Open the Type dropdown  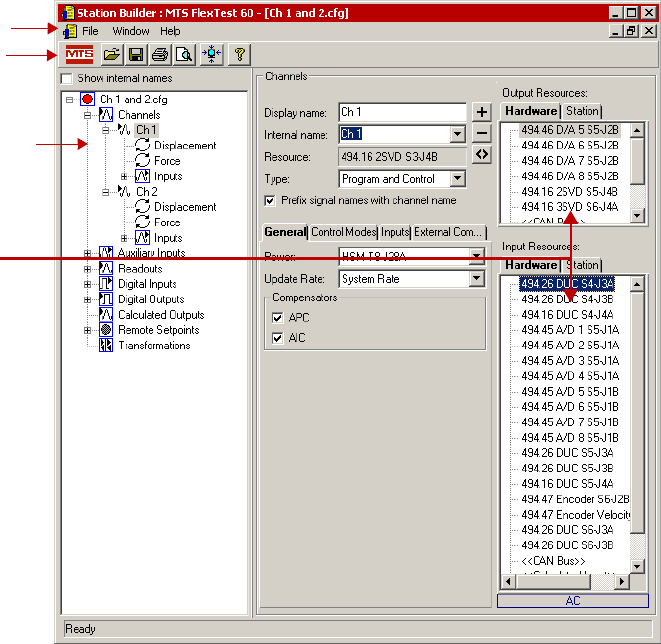click(x=457, y=179)
